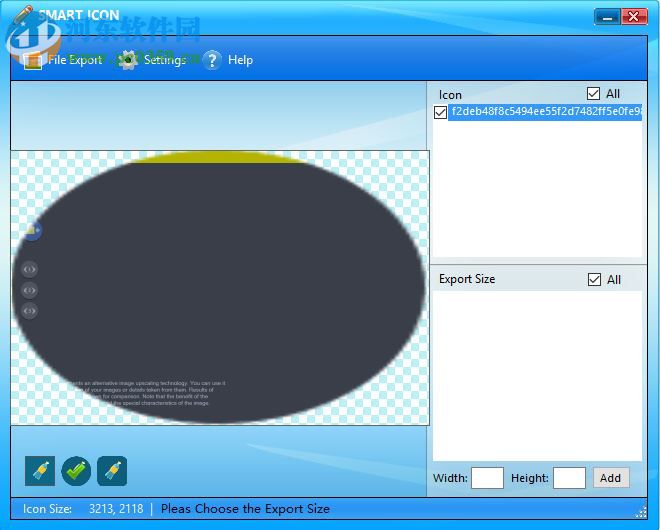The image size is (660, 530).
Task: Select the rounded-square shape icon style
Action: [x=112, y=471]
